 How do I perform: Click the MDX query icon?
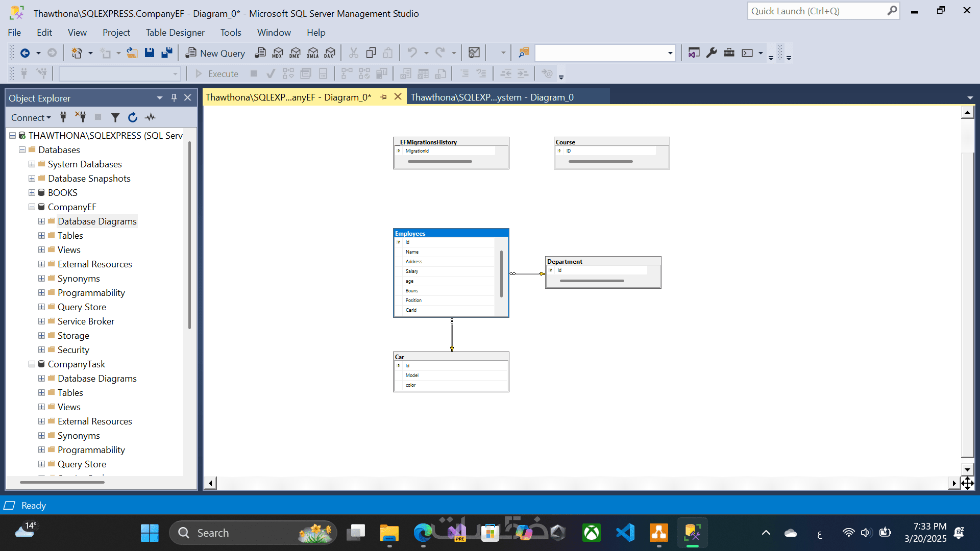tap(278, 53)
